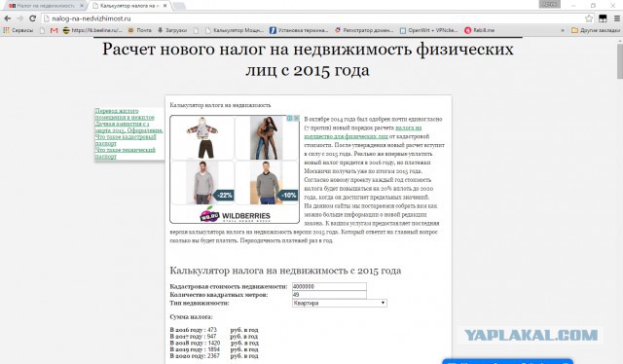Open the Сервисы apps bookmark

pyautogui.click(x=18, y=30)
